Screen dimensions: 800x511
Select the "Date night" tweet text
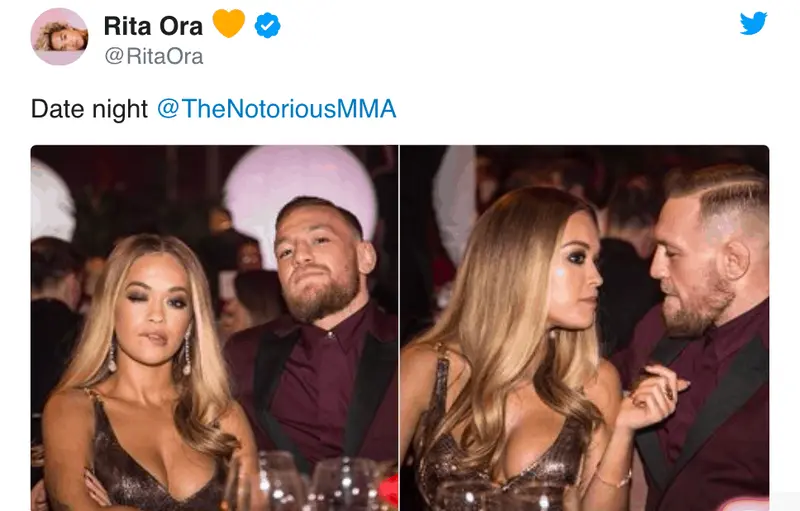click(x=89, y=109)
